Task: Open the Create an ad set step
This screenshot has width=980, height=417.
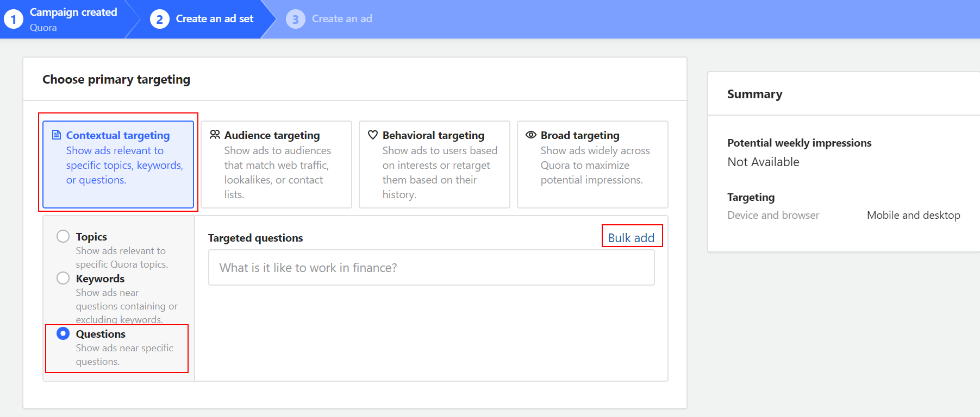Action: tap(215, 19)
